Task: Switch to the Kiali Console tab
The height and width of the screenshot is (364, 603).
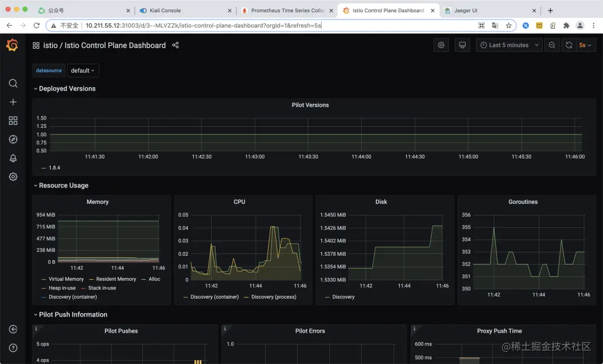Action: point(185,11)
